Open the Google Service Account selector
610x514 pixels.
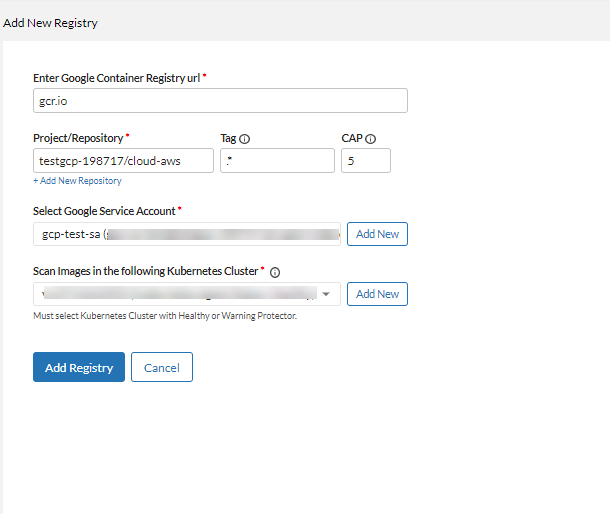(x=187, y=234)
